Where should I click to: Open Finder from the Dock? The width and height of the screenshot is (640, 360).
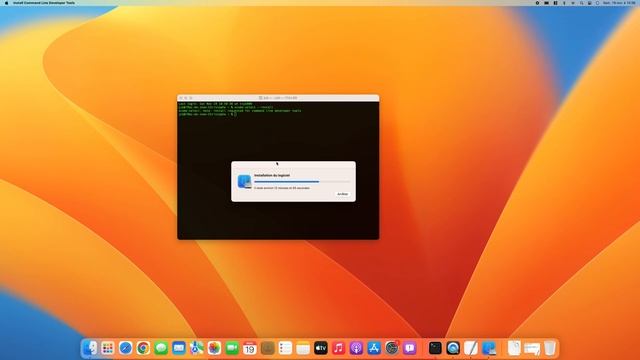(90, 348)
